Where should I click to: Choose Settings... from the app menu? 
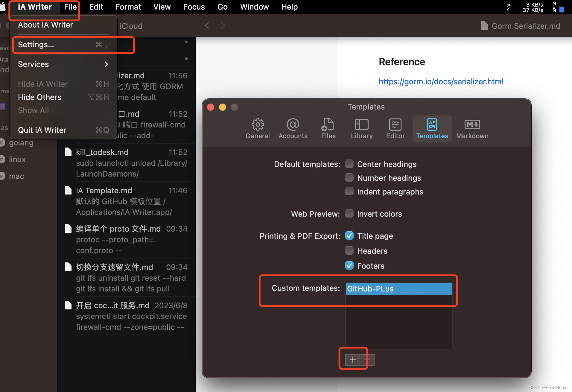point(63,45)
